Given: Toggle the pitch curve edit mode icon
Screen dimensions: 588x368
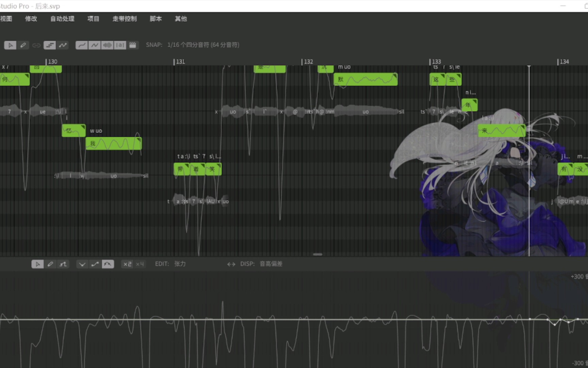Looking at the screenshot, I should point(63,45).
